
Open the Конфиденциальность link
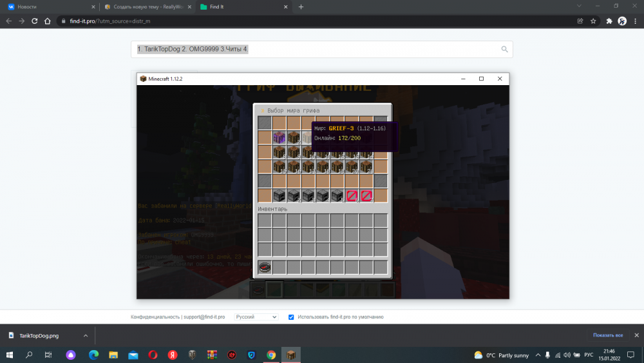(x=155, y=317)
